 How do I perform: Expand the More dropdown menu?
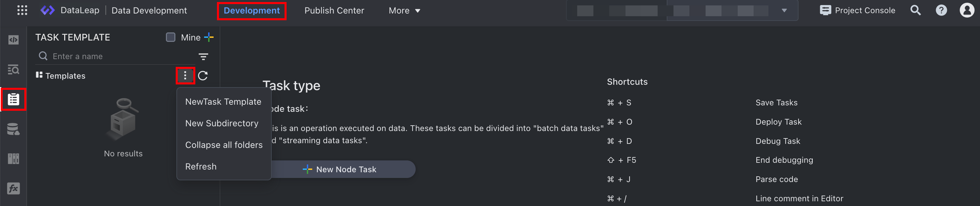coord(404,11)
